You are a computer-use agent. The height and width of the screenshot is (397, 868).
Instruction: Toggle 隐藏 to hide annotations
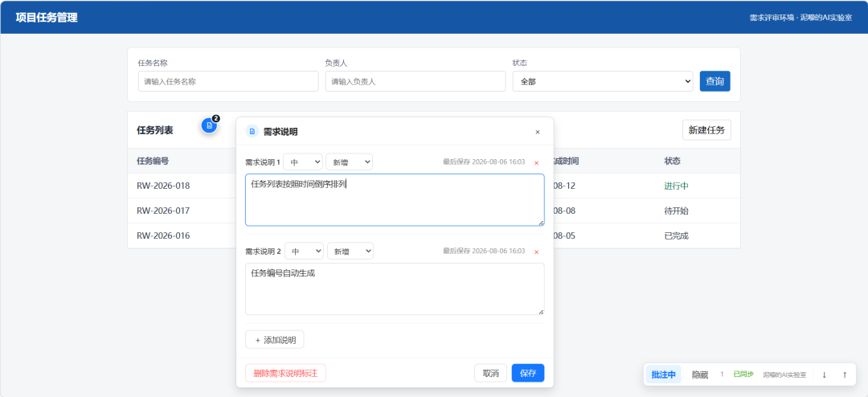click(700, 374)
